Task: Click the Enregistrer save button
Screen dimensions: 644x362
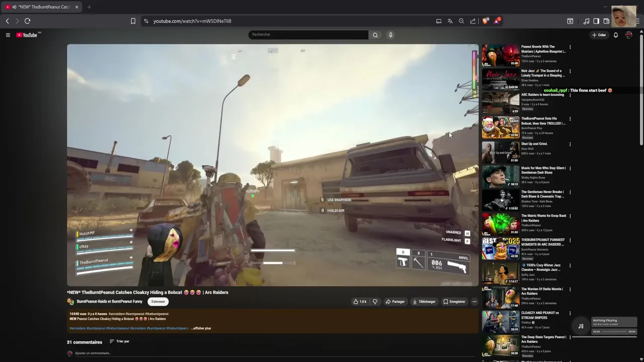Action: pyautogui.click(x=454, y=302)
